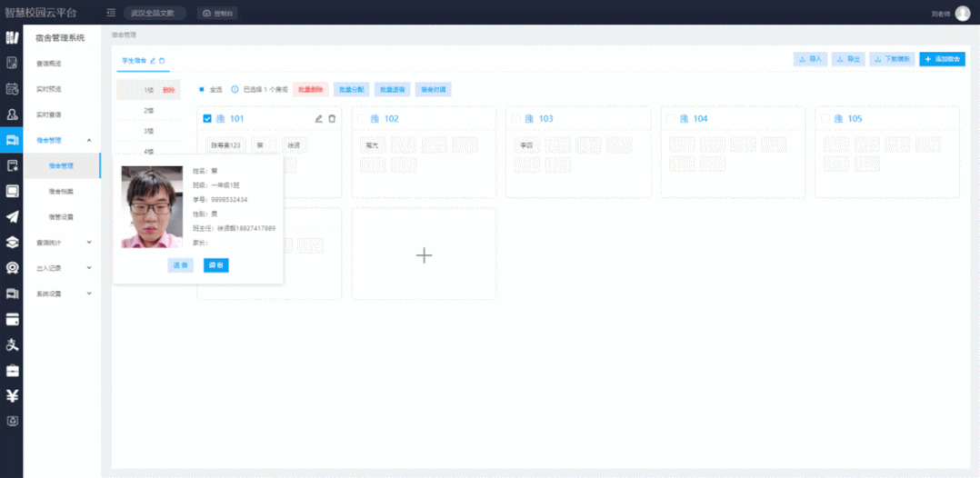Click the 宿舍对调 room swap button
Image resolution: width=980 pixels, height=478 pixels.
pyautogui.click(x=433, y=89)
